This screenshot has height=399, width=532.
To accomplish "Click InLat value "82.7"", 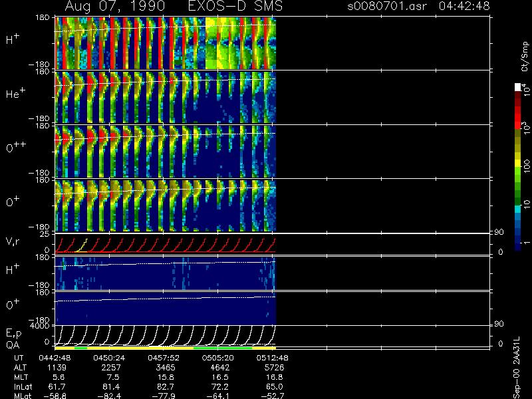I will pyautogui.click(x=166, y=386).
